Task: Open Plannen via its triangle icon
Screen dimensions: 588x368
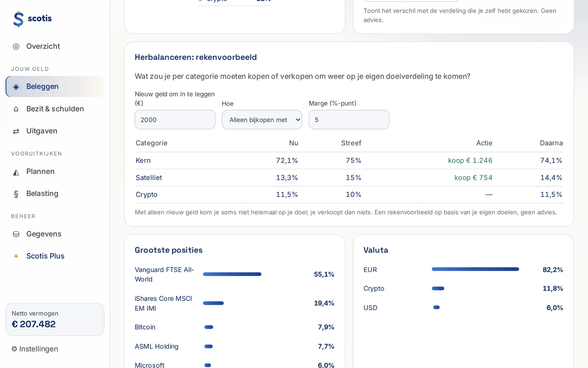Action: point(16,172)
